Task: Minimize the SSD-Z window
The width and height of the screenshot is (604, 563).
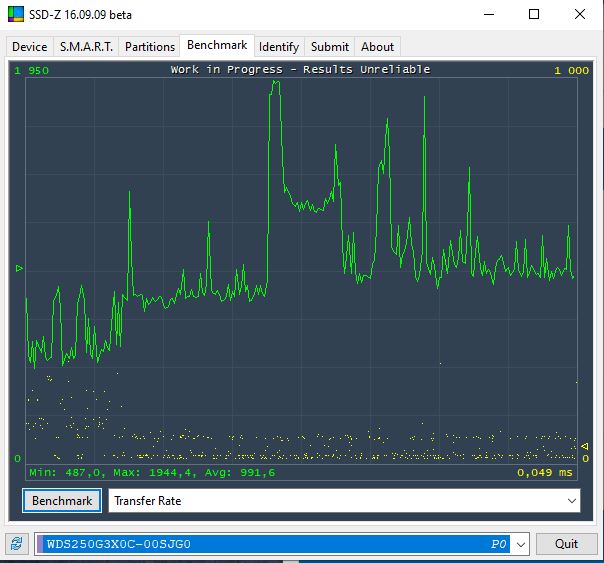Action: pos(489,14)
